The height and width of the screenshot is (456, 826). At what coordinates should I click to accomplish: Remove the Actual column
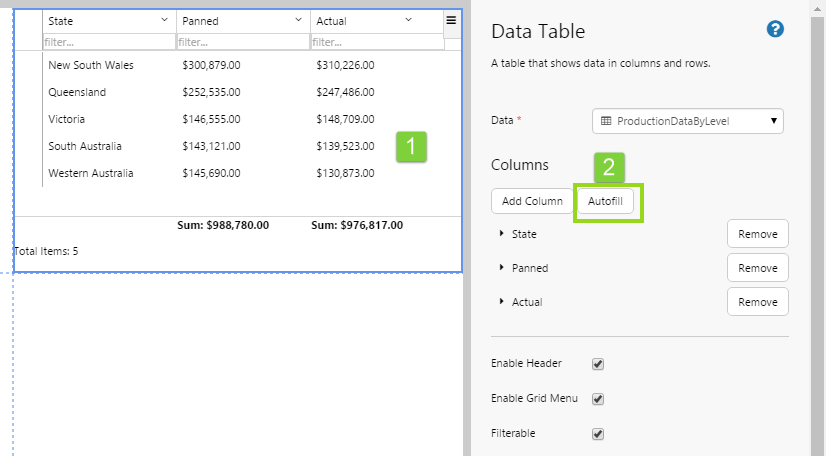coord(757,302)
